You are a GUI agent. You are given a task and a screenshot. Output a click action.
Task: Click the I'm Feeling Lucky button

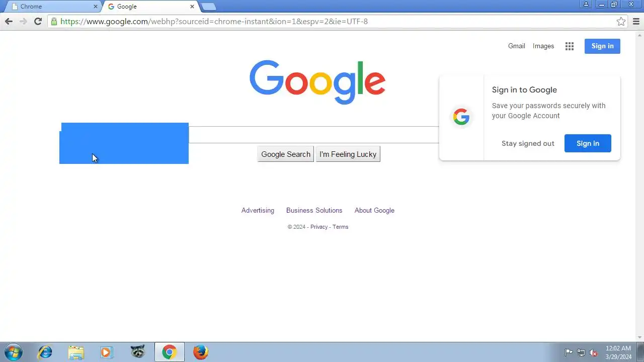(x=348, y=154)
